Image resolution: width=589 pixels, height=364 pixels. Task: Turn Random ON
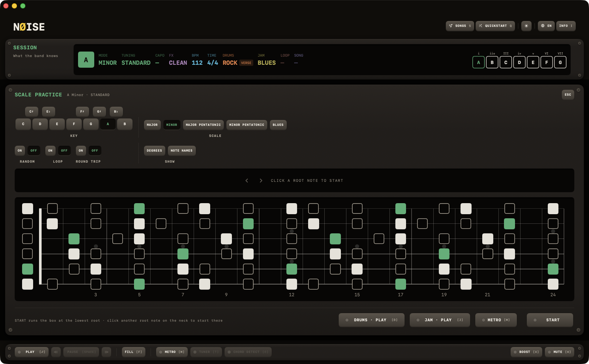[20, 151]
